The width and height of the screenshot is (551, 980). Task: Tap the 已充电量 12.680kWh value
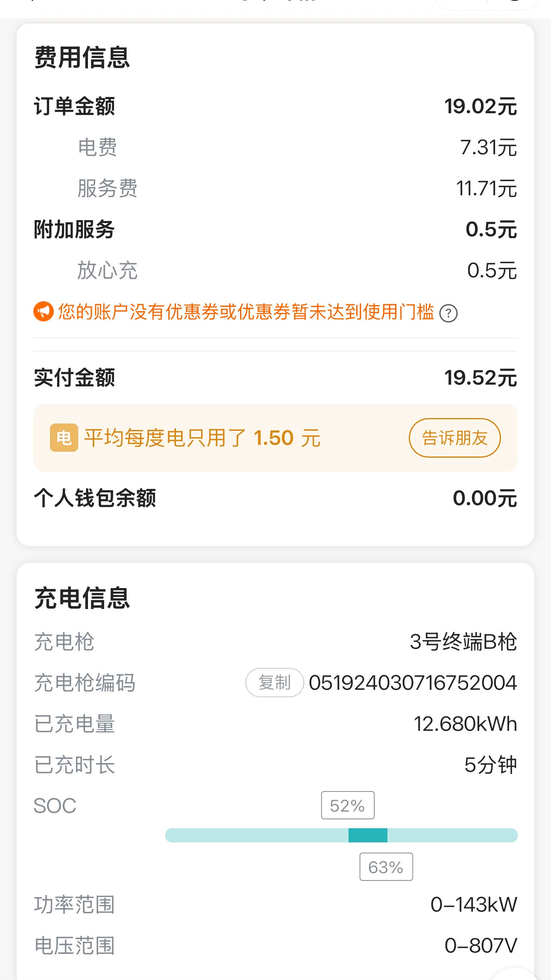point(465,724)
